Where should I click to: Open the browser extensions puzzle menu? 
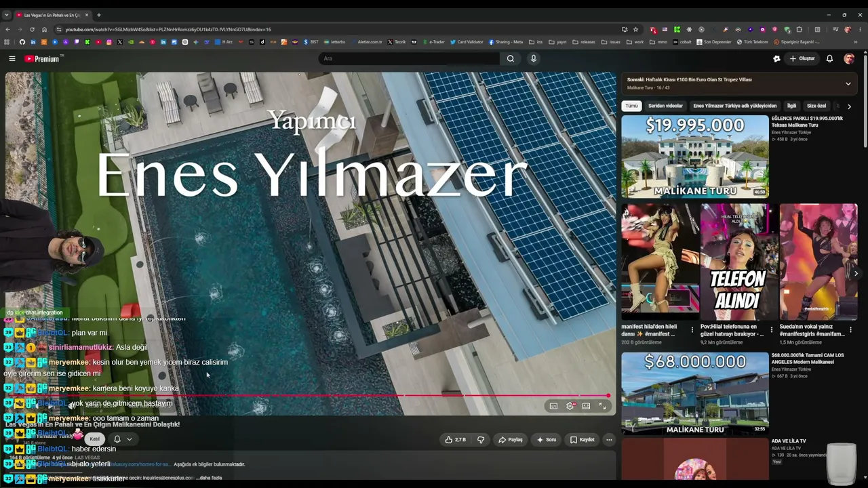tap(800, 30)
